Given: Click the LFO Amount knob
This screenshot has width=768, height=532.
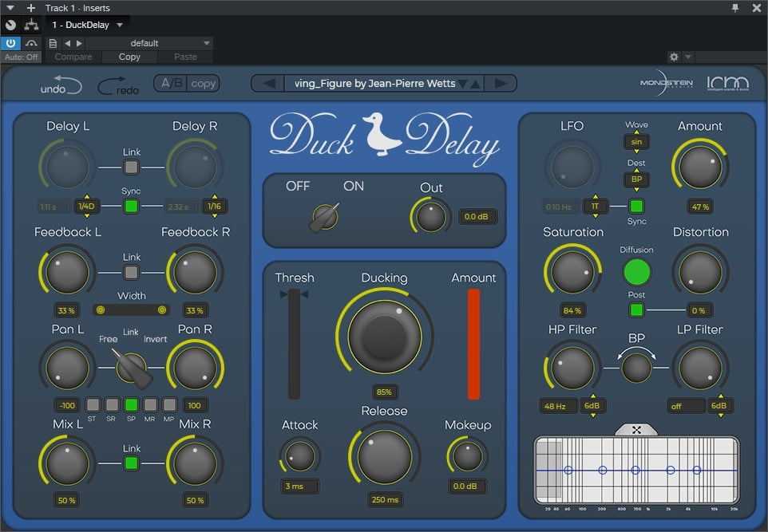Looking at the screenshot, I should coord(700,167).
